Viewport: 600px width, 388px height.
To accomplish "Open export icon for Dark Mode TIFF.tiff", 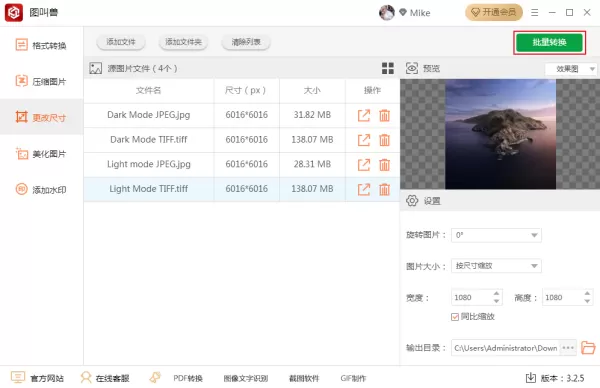I will coord(364,140).
